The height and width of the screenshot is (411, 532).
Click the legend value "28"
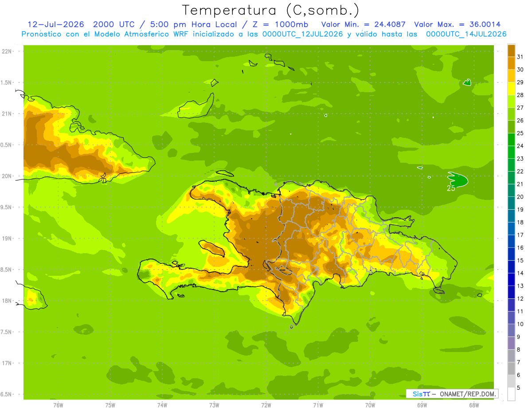(520, 95)
